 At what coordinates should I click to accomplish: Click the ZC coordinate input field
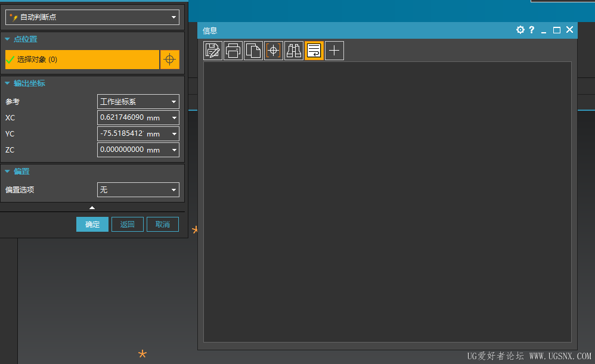[x=122, y=150]
